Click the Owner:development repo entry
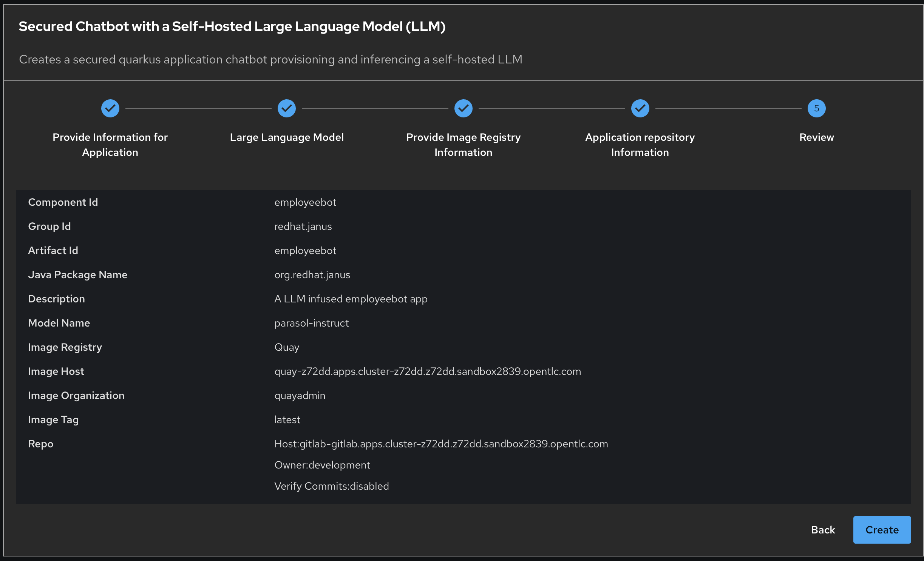The image size is (924, 561). [322, 465]
